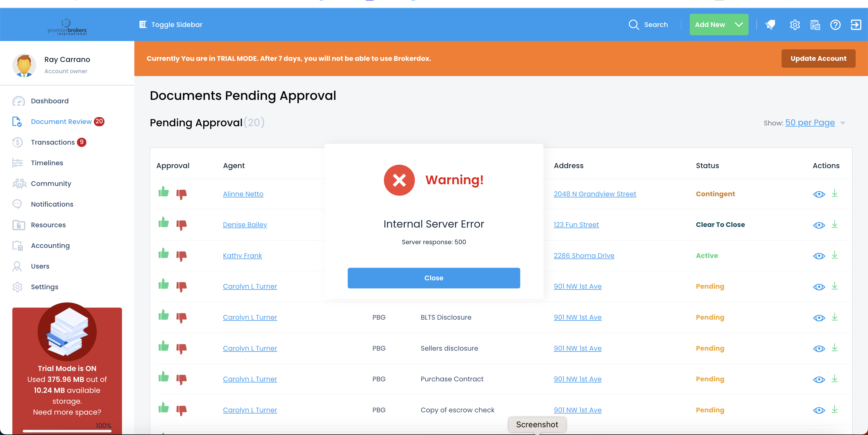View the 2048 N Grandview Street document
The height and width of the screenshot is (435, 868).
pos(819,195)
